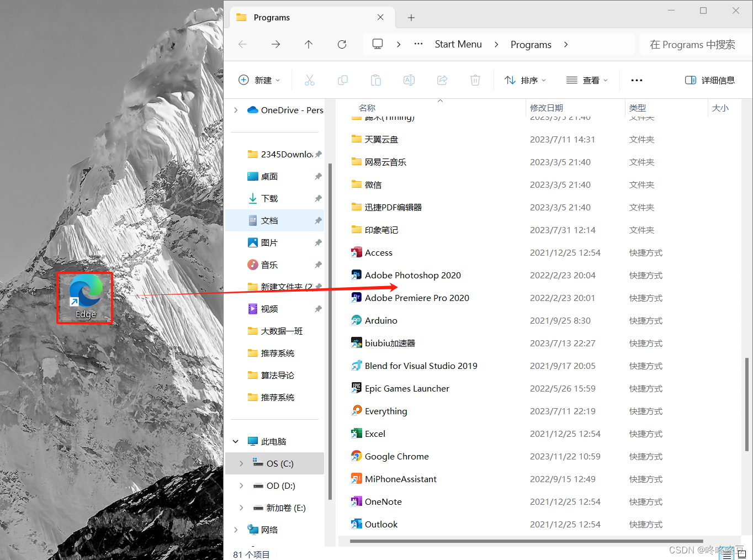The width and height of the screenshot is (753, 560).
Task: Refresh the Programs folder view
Action: (342, 44)
